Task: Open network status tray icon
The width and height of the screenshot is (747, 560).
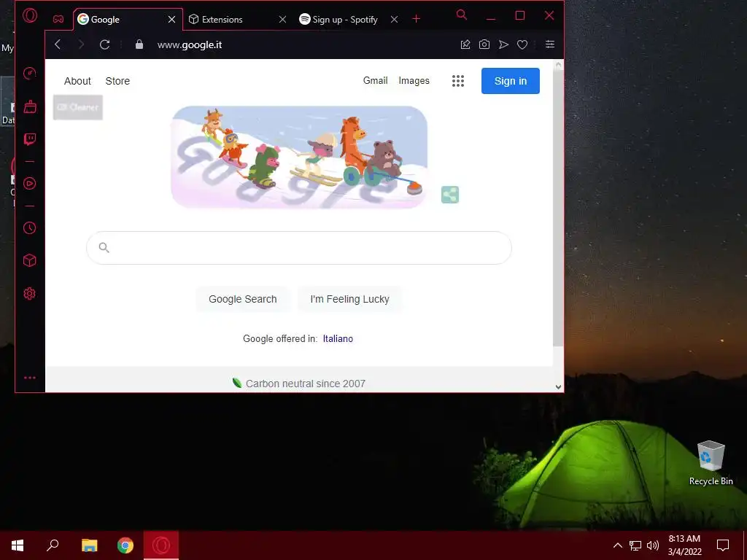Action: tap(635, 545)
